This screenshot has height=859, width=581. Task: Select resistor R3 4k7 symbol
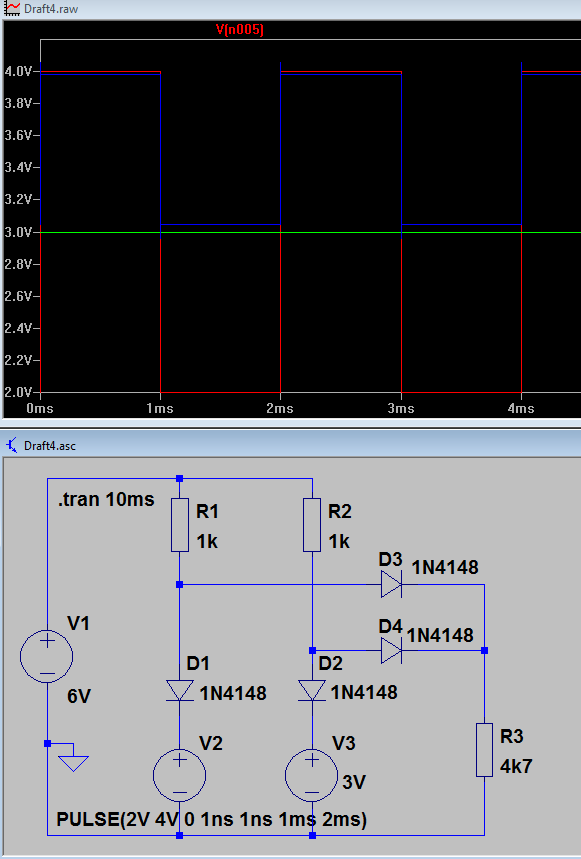tap(485, 750)
